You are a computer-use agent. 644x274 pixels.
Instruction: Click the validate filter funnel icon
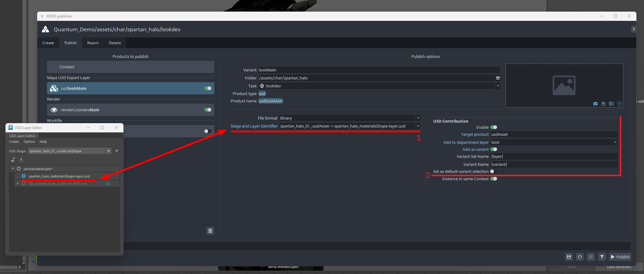coord(602,257)
